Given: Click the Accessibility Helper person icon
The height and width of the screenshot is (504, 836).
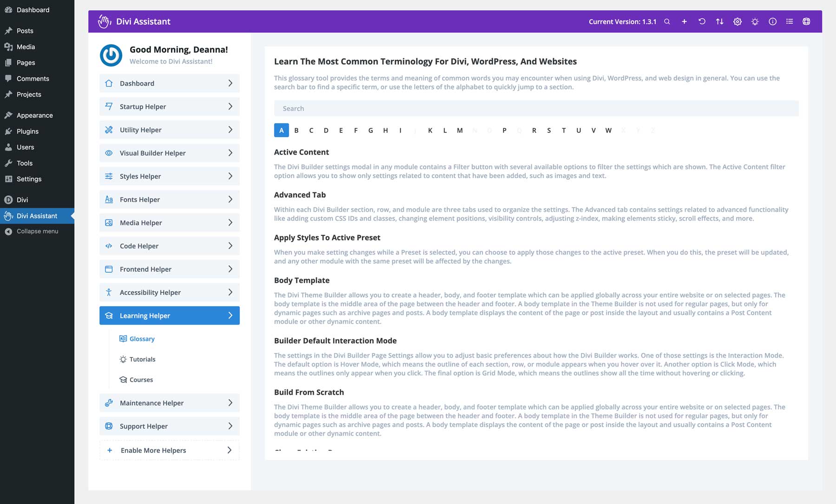Looking at the screenshot, I should click(x=109, y=292).
